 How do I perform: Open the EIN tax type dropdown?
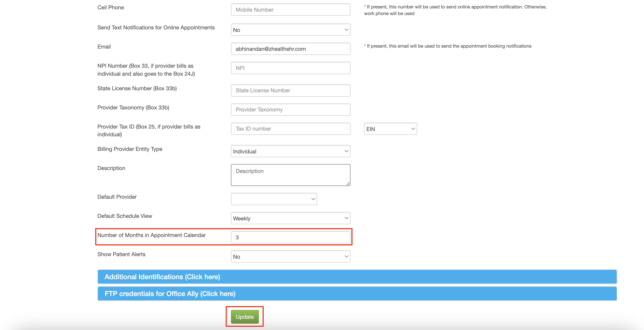[x=391, y=129]
